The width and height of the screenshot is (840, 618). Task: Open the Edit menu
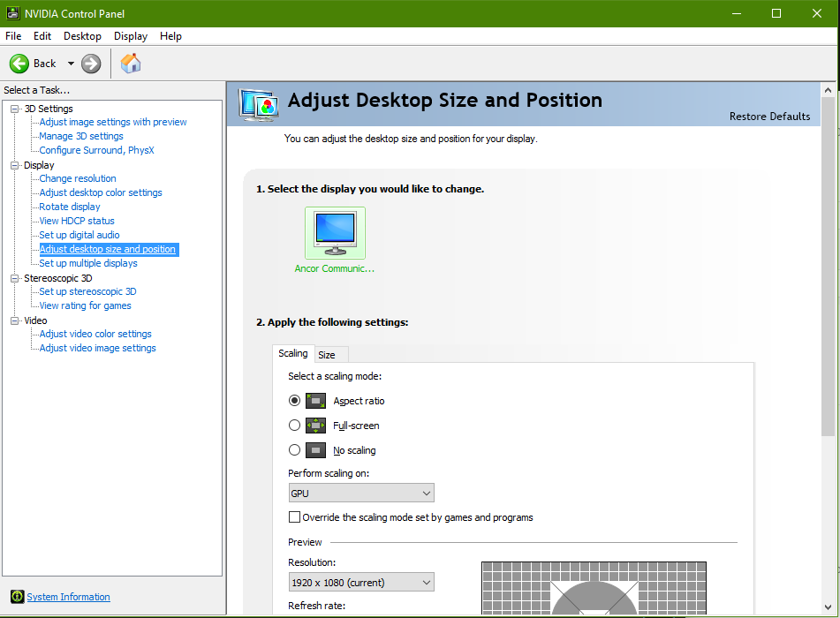[x=42, y=36]
